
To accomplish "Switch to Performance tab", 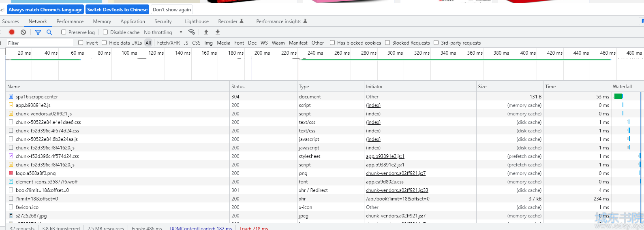I will pos(70,21).
